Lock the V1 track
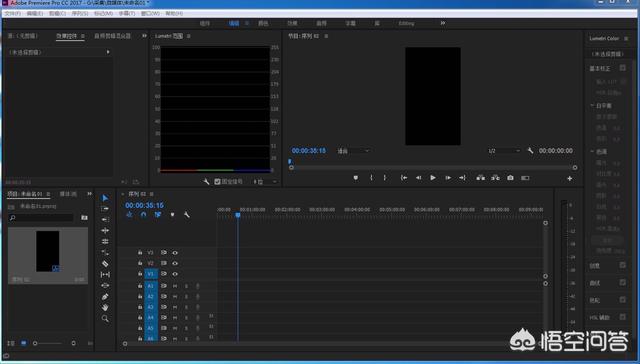 coord(140,274)
